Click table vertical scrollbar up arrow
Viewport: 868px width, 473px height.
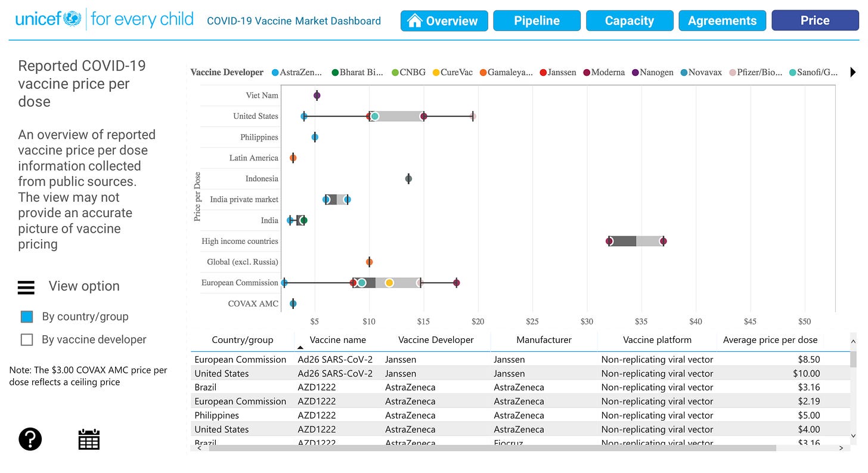point(853,342)
